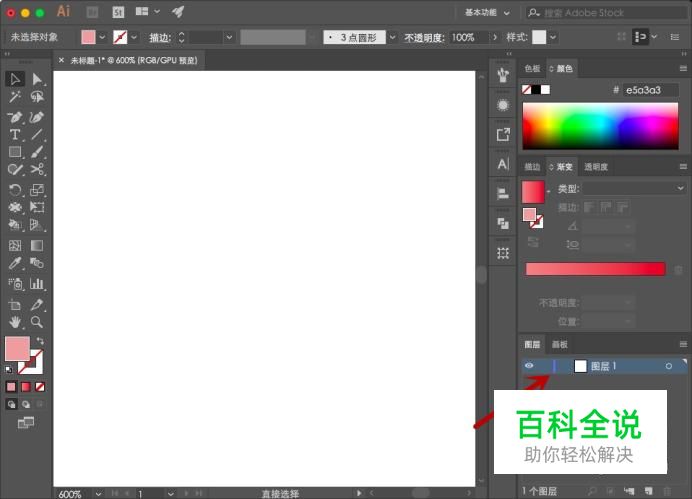Select the Eyedropper tool
The image size is (692, 499).
click(15, 264)
